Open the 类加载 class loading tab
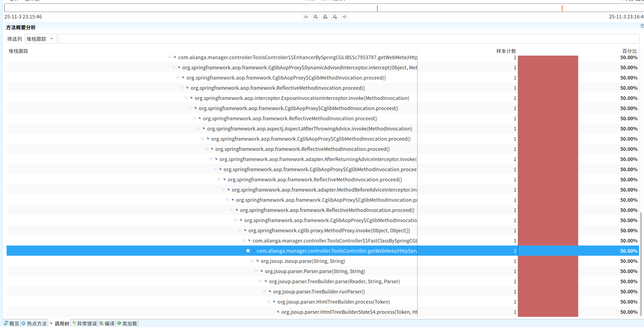This screenshot has width=644, height=327. [127, 323]
